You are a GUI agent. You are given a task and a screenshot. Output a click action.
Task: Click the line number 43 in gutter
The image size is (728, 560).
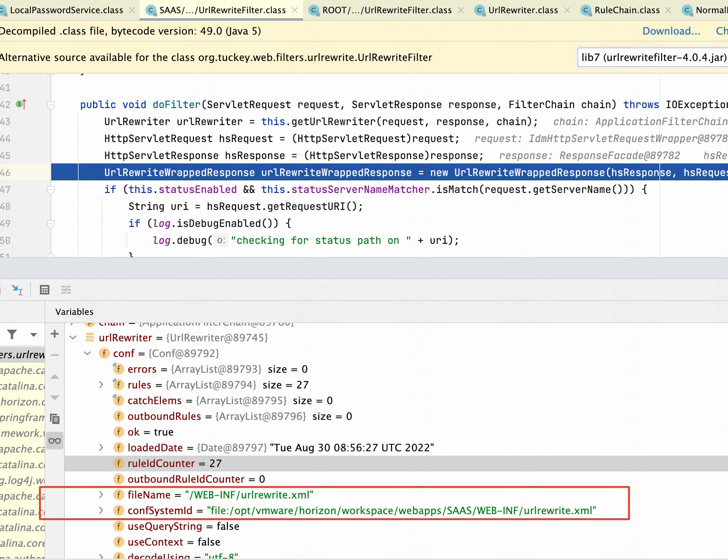tap(5, 122)
